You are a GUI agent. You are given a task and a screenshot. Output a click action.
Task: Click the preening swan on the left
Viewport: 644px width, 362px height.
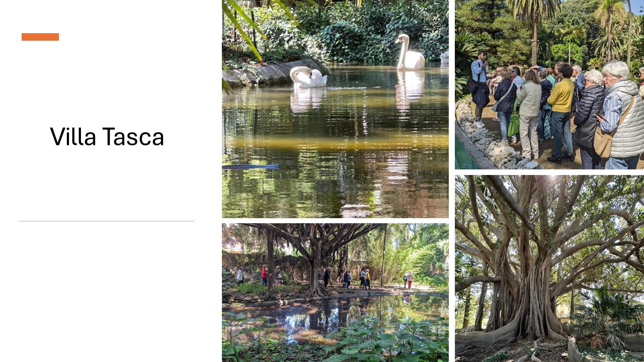pyautogui.click(x=308, y=77)
